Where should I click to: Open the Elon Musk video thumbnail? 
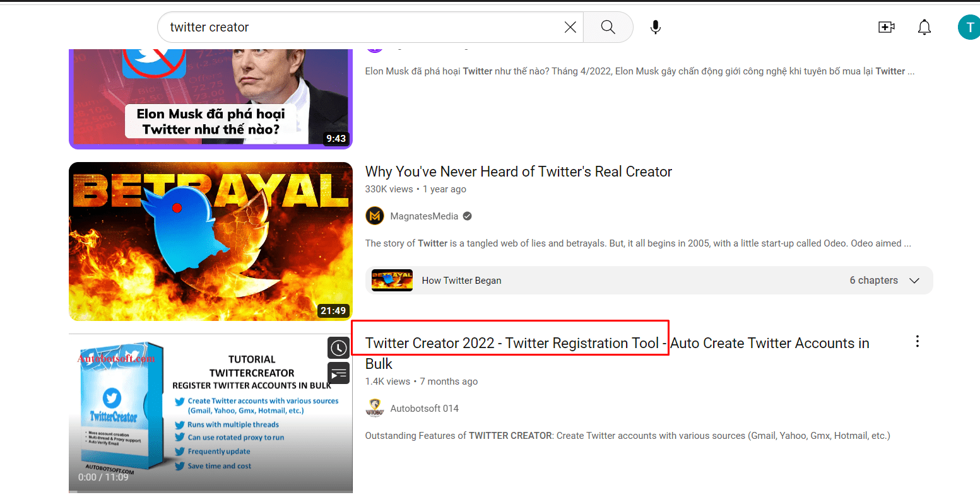(x=210, y=98)
